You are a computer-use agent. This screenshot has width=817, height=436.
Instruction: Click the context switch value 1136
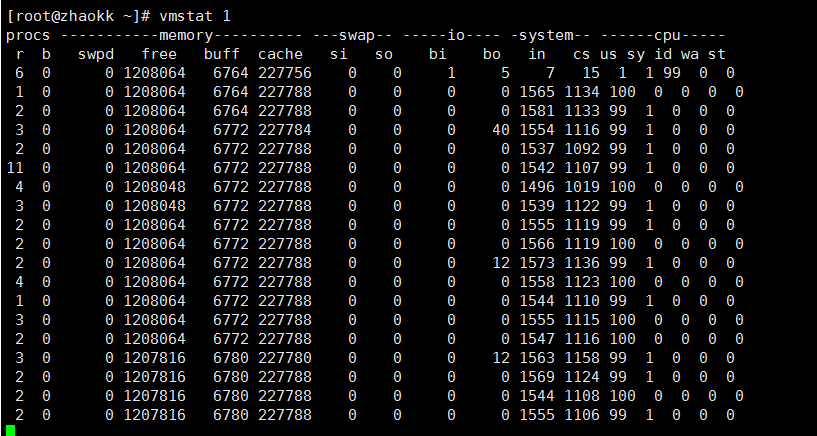tap(582, 263)
